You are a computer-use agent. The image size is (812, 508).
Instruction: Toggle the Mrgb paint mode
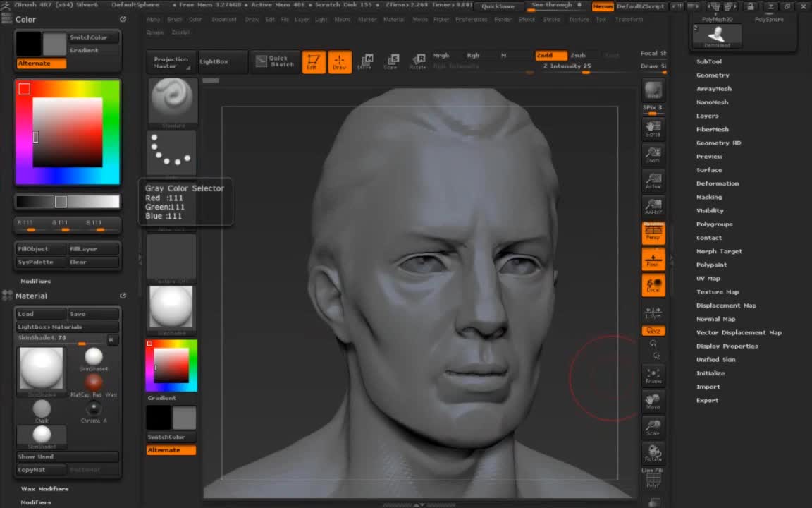click(x=441, y=56)
